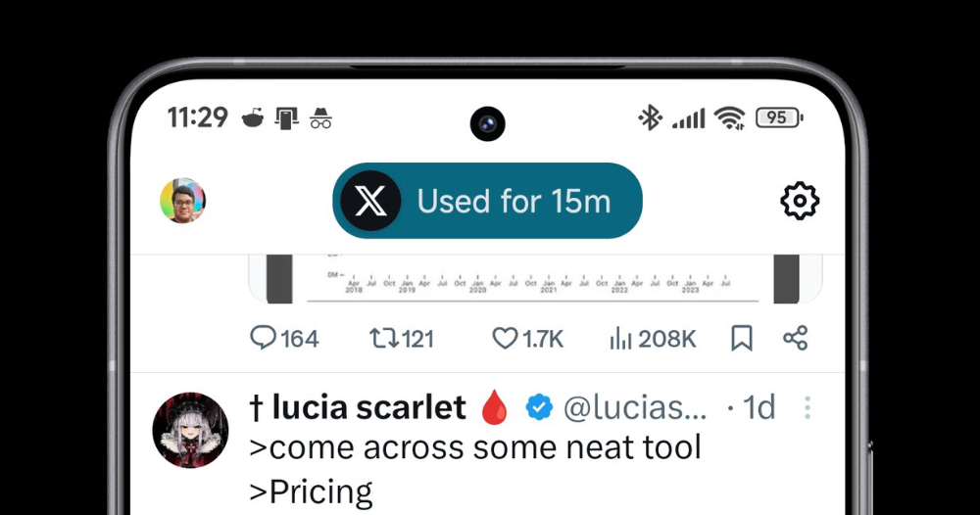Open the three-dot menu on lucia's post

pyautogui.click(x=808, y=407)
